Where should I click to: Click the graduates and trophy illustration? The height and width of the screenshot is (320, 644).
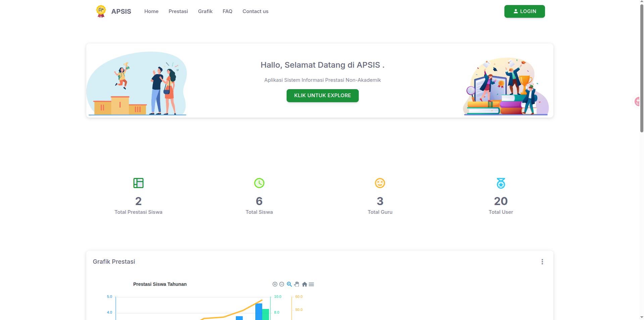click(x=506, y=86)
